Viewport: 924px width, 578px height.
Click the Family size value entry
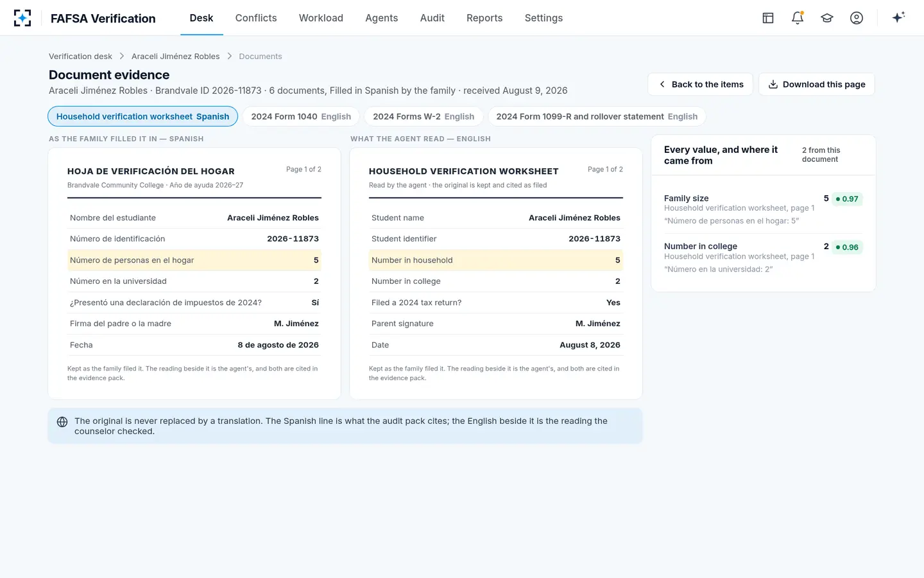coord(764,209)
